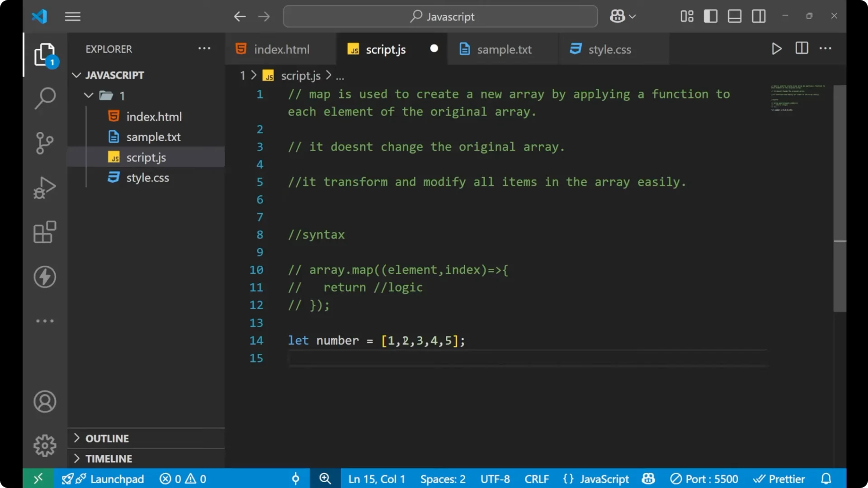Screen dimensions: 868x488
Task: Open Port : 5500 in the status bar
Action: 704,479
